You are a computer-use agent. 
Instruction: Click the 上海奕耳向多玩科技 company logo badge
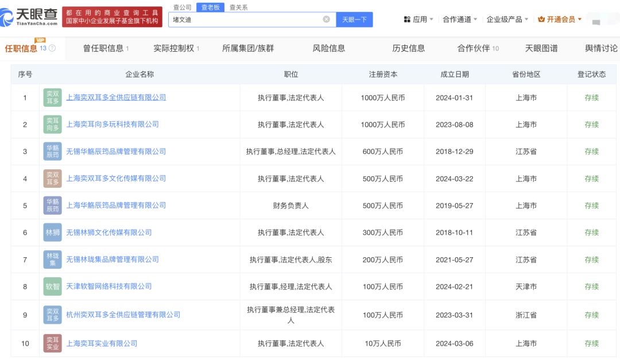coord(52,125)
